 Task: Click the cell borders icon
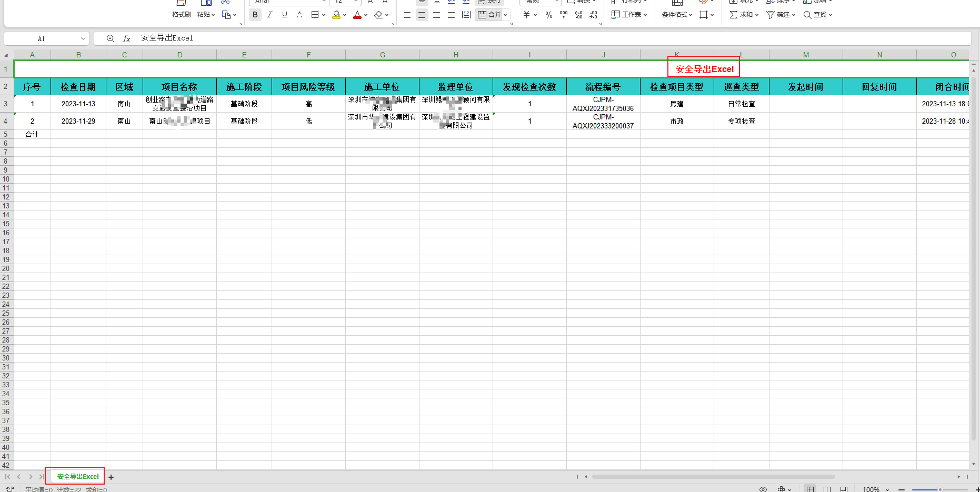pos(315,15)
